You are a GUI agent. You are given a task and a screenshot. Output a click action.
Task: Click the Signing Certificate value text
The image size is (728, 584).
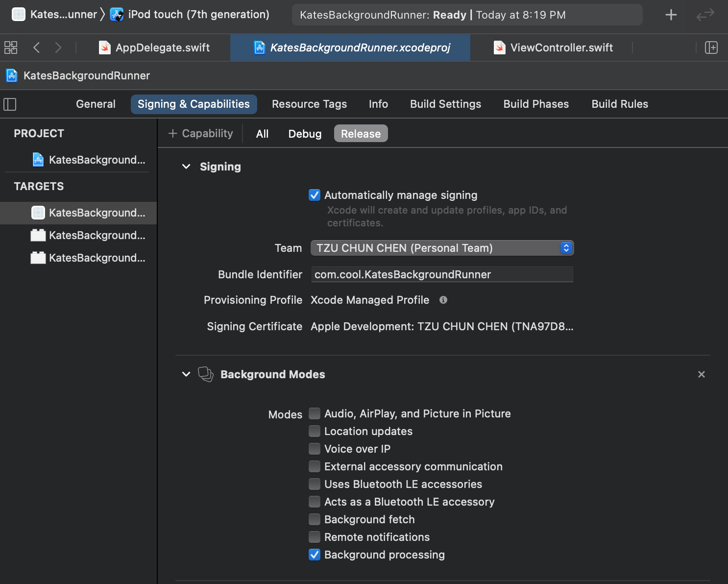pos(442,326)
